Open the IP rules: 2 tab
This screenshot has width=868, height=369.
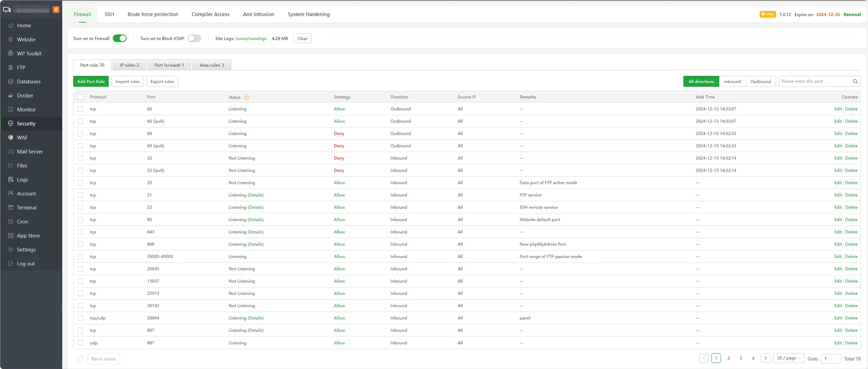129,65
